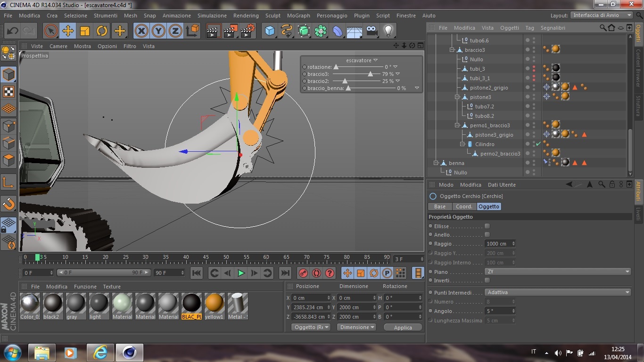Open the Piano ZY dropdown
Image resolution: width=644 pixels, height=362 pixels.
pos(558,272)
